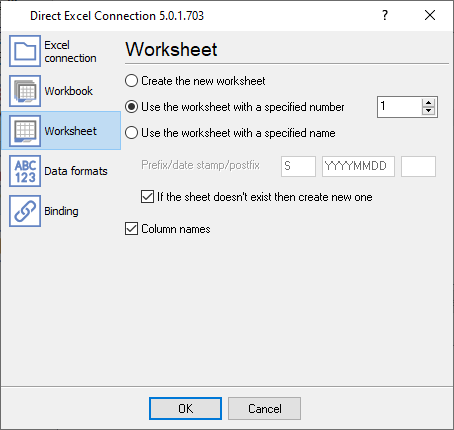Click the empty postfix field
454x430 pixels.
tap(418, 166)
